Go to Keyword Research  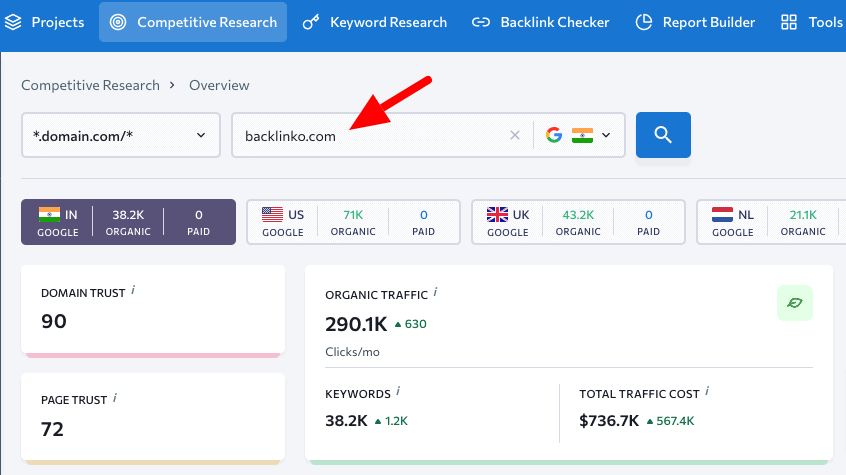click(x=374, y=22)
